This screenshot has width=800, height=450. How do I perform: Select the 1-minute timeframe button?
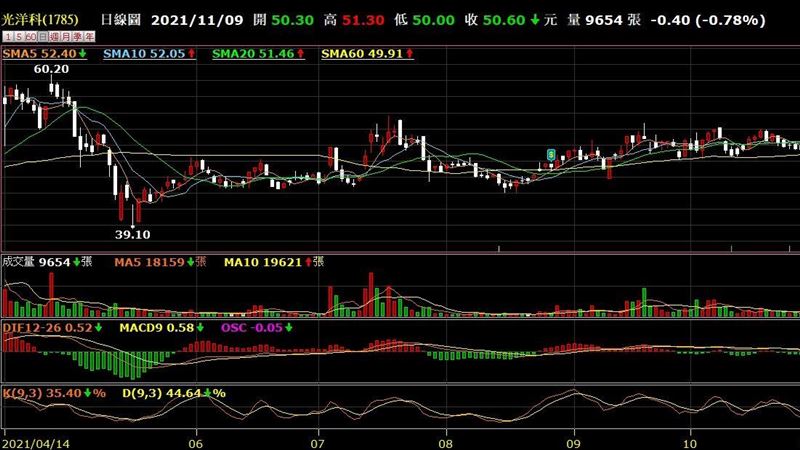8,37
